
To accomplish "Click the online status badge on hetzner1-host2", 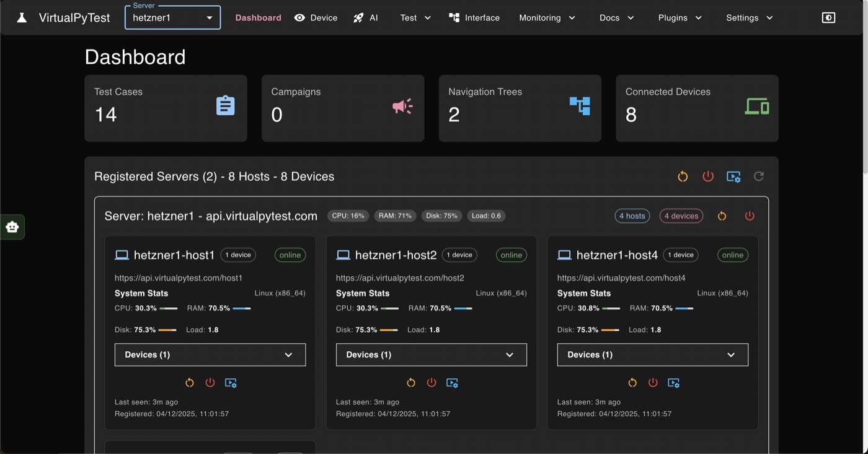I will click(511, 255).
